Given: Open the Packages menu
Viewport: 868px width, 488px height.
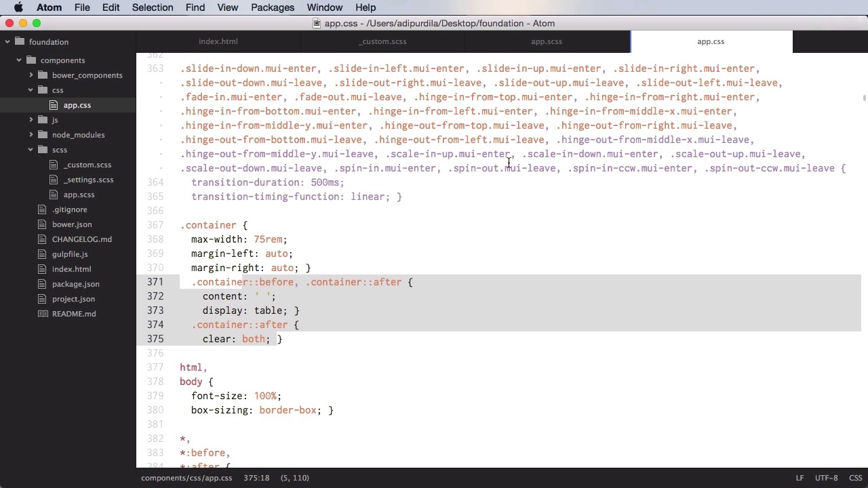Looking at the screenshot, I should click(273, 7).
